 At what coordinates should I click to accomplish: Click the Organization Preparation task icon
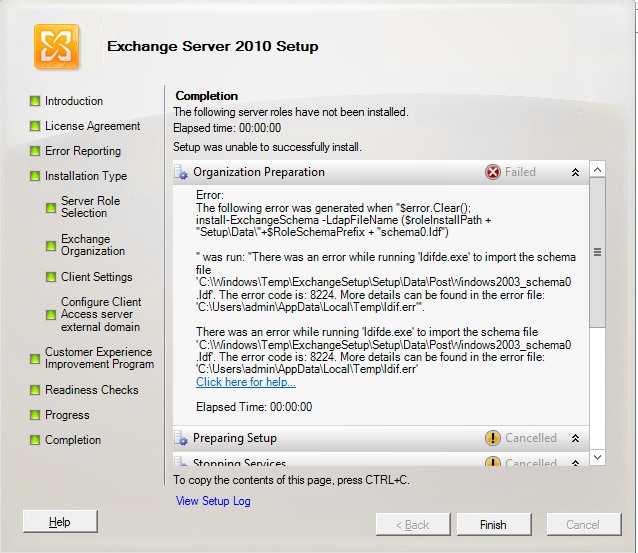tap(181, 173)
